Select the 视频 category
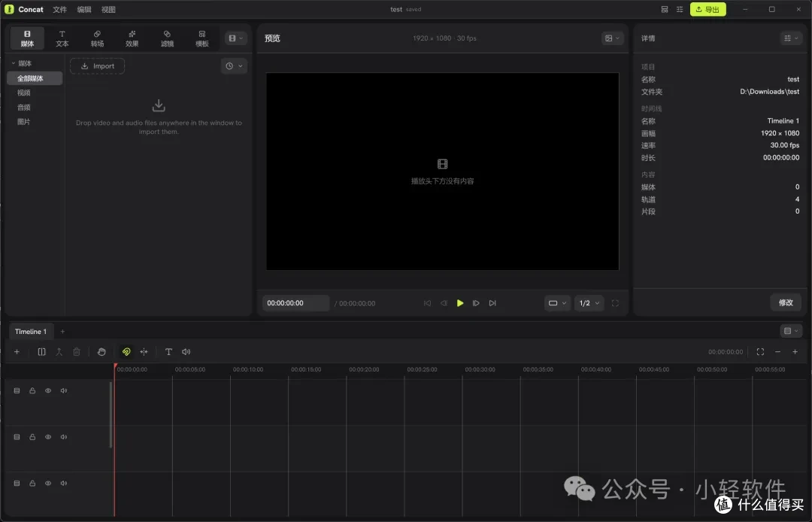Image resolution: width=812 pixels, height=522 pixels. pyautogui.click(x=24, y=93)
